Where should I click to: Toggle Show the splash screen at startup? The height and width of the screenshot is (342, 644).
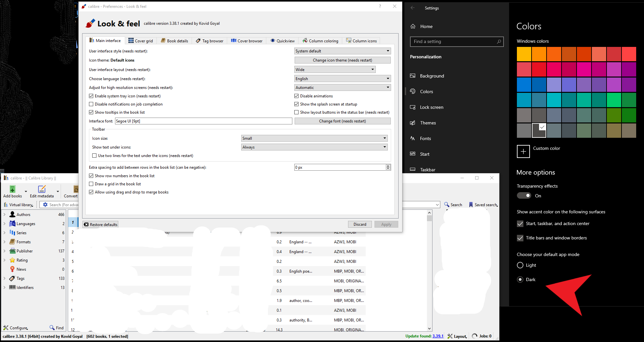297,104
